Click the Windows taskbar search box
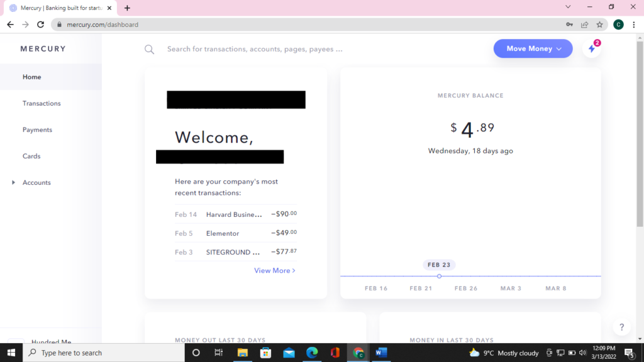Screen dimensions: 644x362 [104, 353]
